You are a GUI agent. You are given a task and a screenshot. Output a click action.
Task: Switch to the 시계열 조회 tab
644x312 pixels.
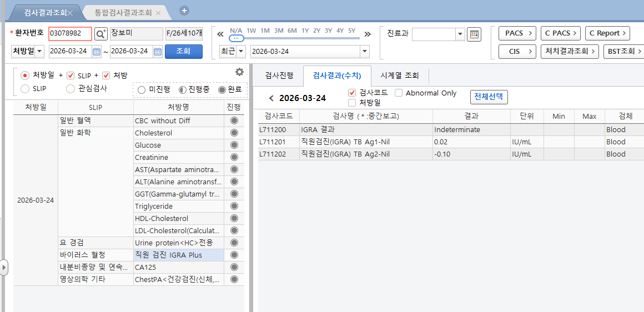pos(400,75)
